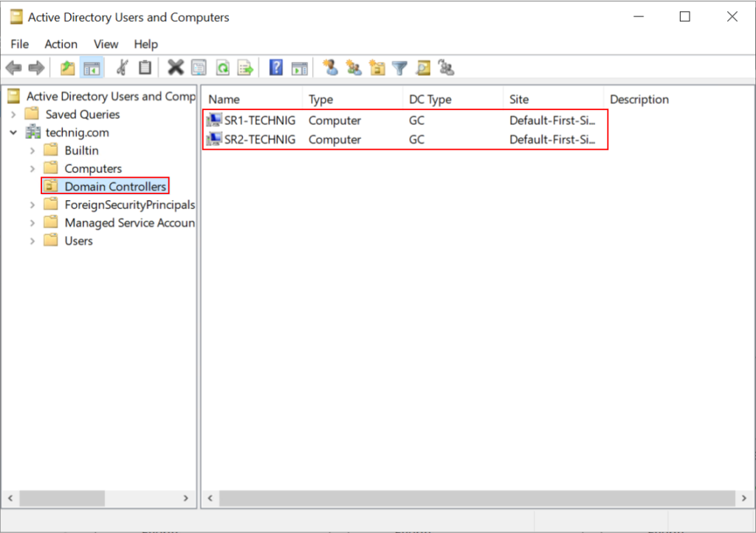The width and height of the screenshot is (756, 533).
Task: Click Computer type in SR1-TECHNIG row
Action: pyautogui.click(x=334, y=120)
